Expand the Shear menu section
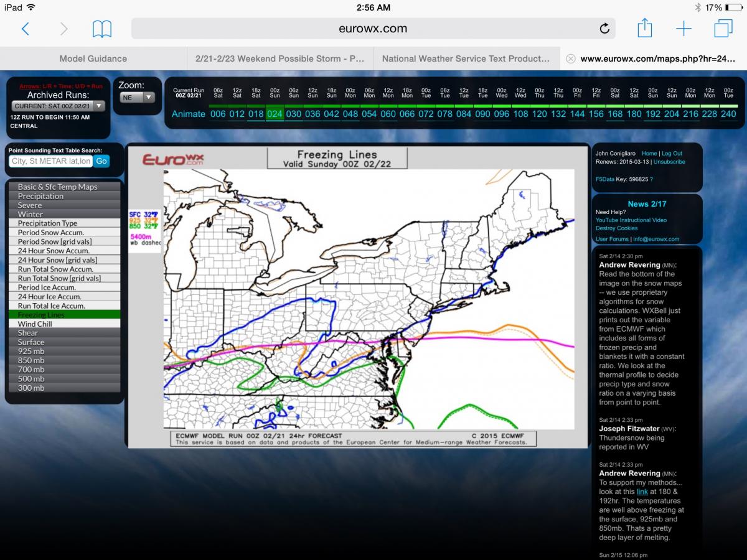Viewport: 747px width, 560px height. pyautogui.click(x=64, y=333)
